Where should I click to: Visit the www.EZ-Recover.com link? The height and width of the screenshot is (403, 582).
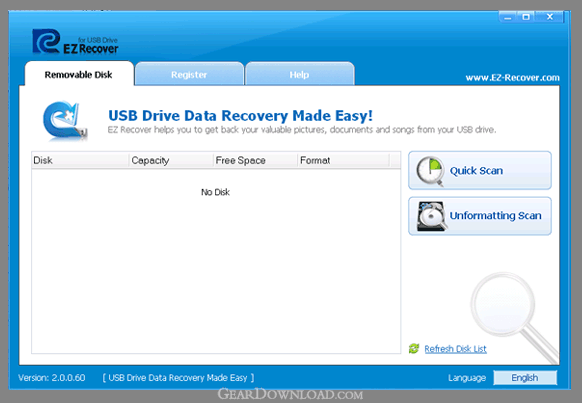(x=513, y=78)
